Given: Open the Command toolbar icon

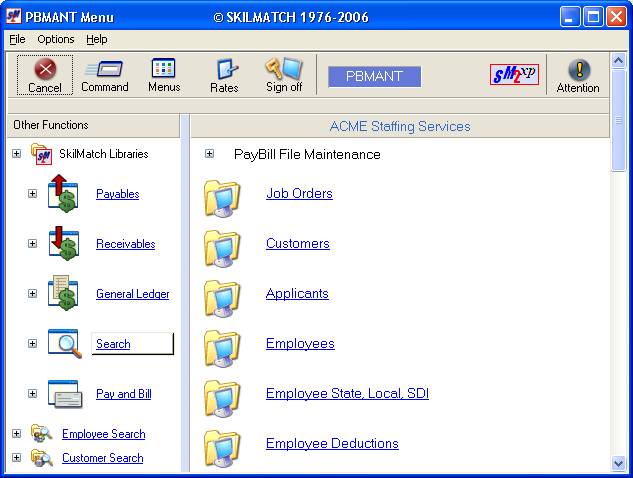Looking at the screenshot, I should [x=105, y=69].
